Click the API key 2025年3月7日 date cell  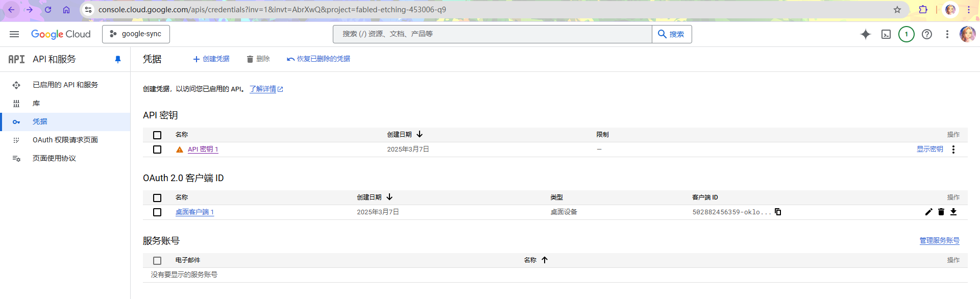point(408,149)
